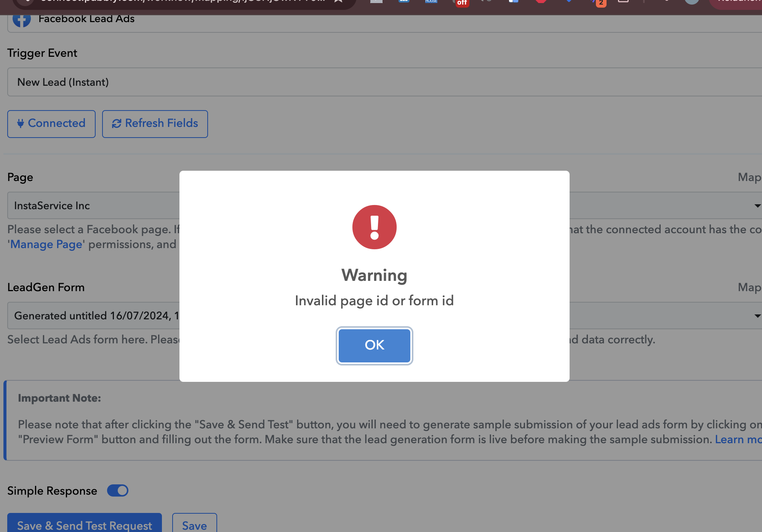Click the refresh arrows icon
Viewport: 762px width, 532px height.
pyautogui.click(x=117, y=123)
